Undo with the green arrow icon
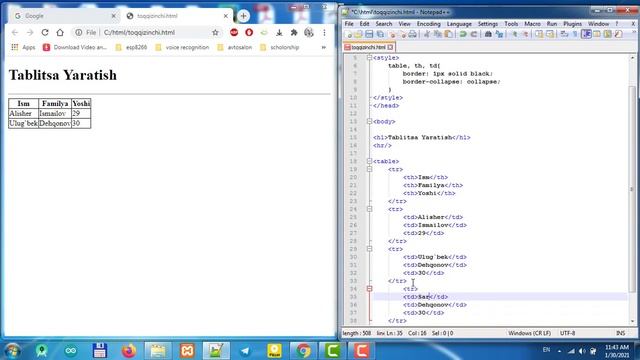Viewport: 640px width, 360px height. click(x=462, y=34)
